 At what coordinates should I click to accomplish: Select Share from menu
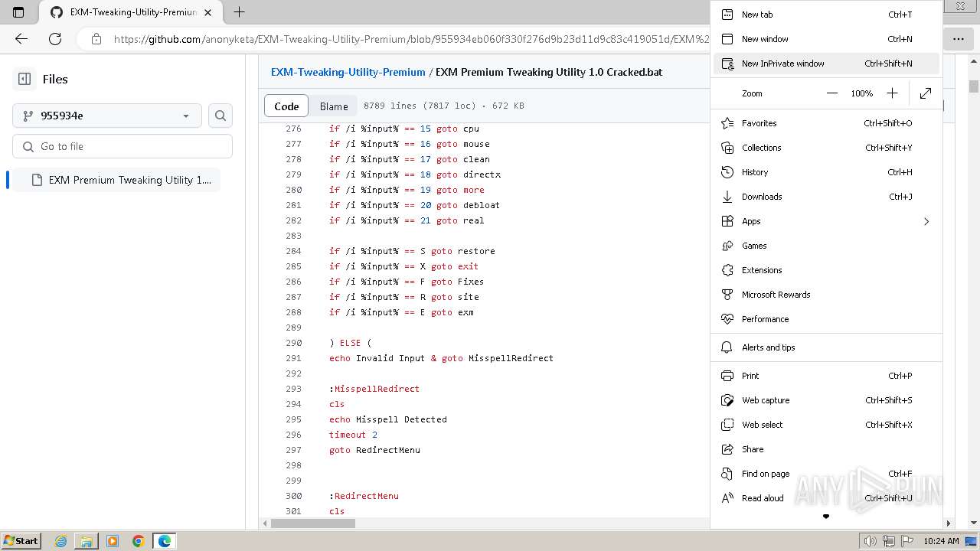(826, 449)
